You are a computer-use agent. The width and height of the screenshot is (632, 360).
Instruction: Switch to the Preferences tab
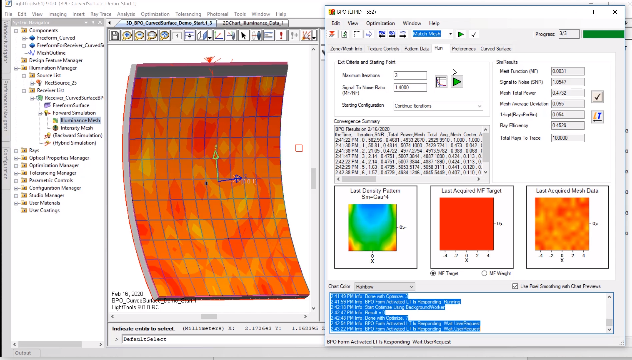pos(463,49)
